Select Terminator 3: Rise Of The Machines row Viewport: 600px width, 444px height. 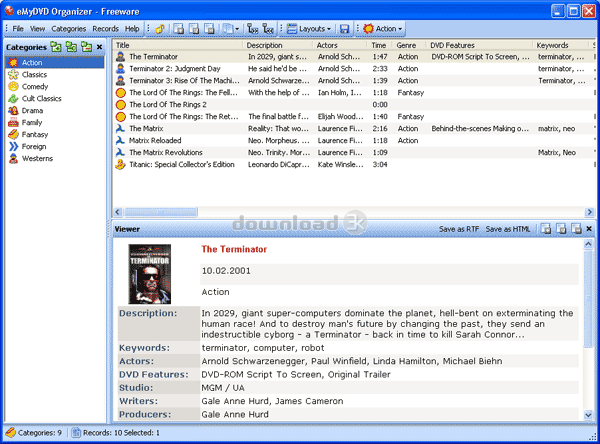pos(354,81)
